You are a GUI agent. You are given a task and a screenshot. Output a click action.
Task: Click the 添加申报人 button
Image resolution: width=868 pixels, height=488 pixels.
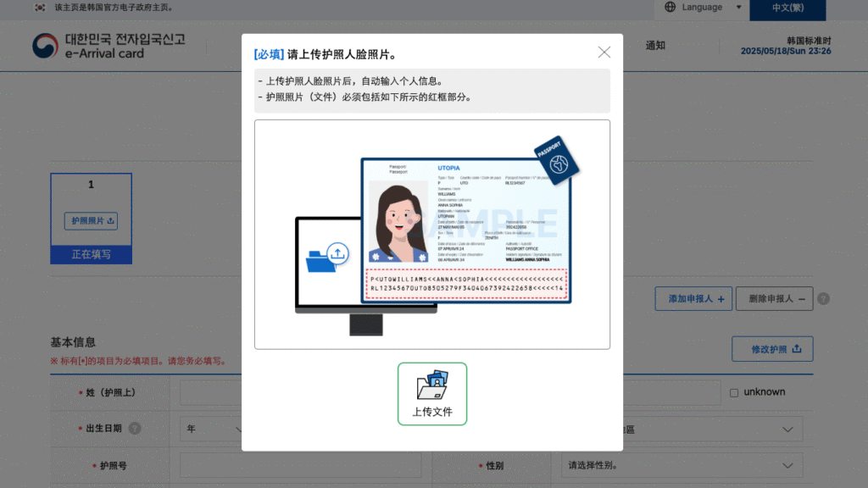[693, 298]
